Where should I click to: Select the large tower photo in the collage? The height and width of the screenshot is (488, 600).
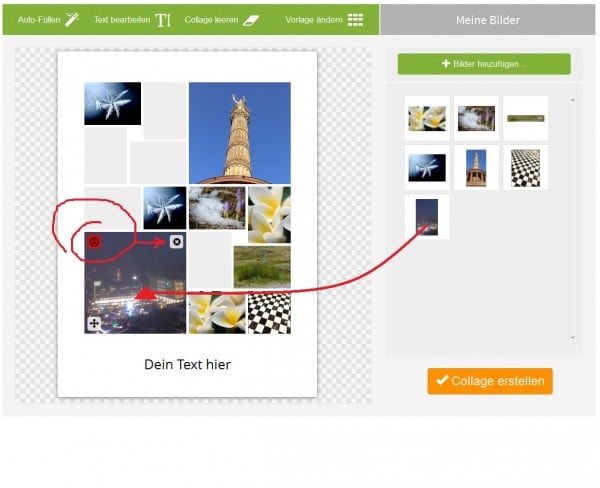239,132
